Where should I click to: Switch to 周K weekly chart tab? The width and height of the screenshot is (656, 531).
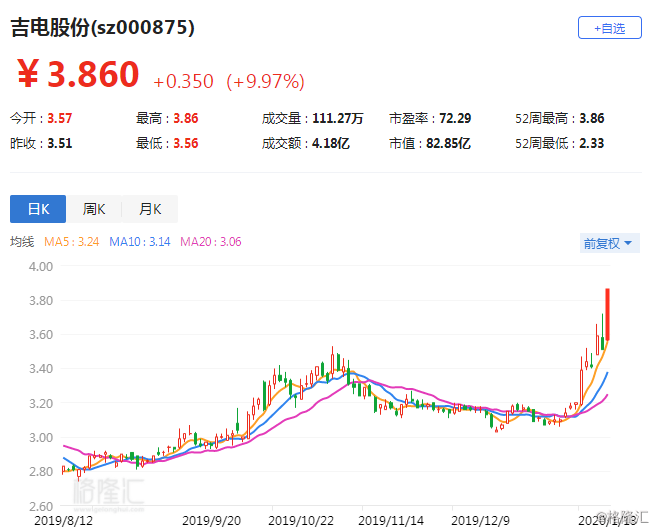click(94, 209)
